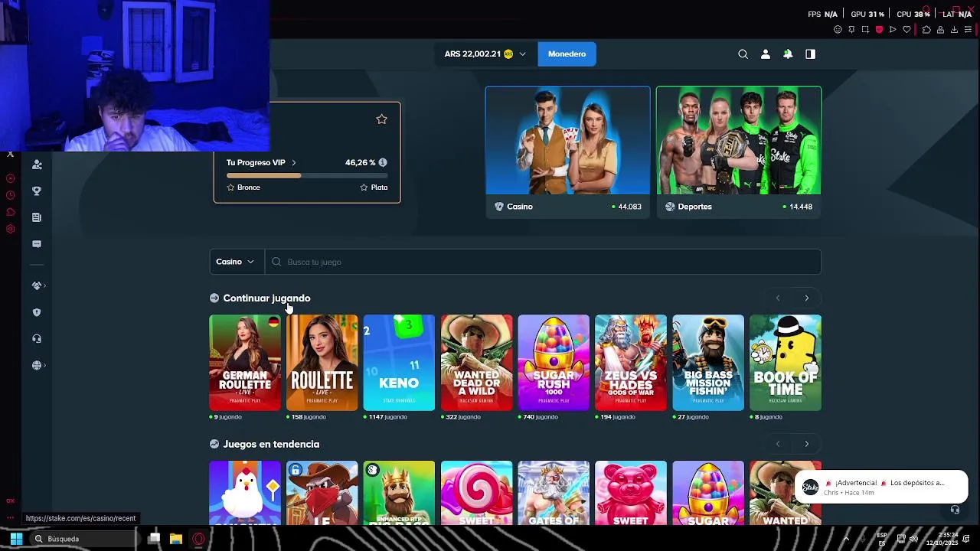Image resolution: width=980 pixels, height=551 pixels.
Task: Open the easy setup sliders icon
Action: coord(968,29)
